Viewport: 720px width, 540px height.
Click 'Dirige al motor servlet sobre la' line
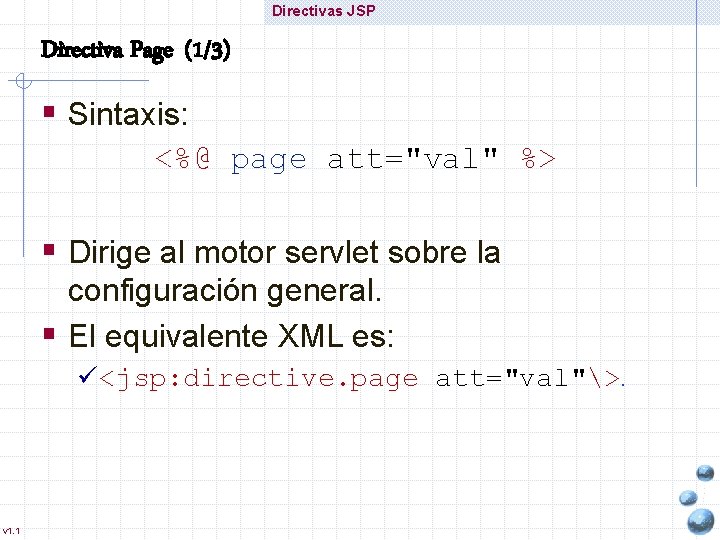(x=284, y=253)
